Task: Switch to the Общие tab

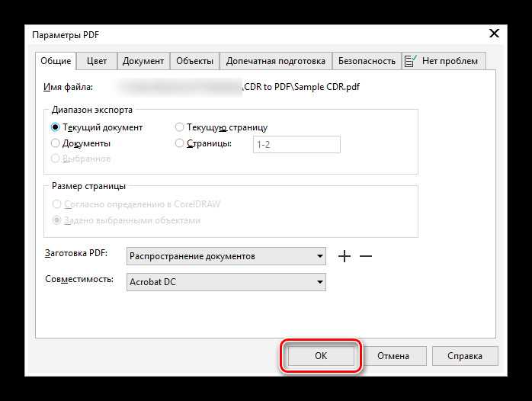Action: [x=56, y=61]
